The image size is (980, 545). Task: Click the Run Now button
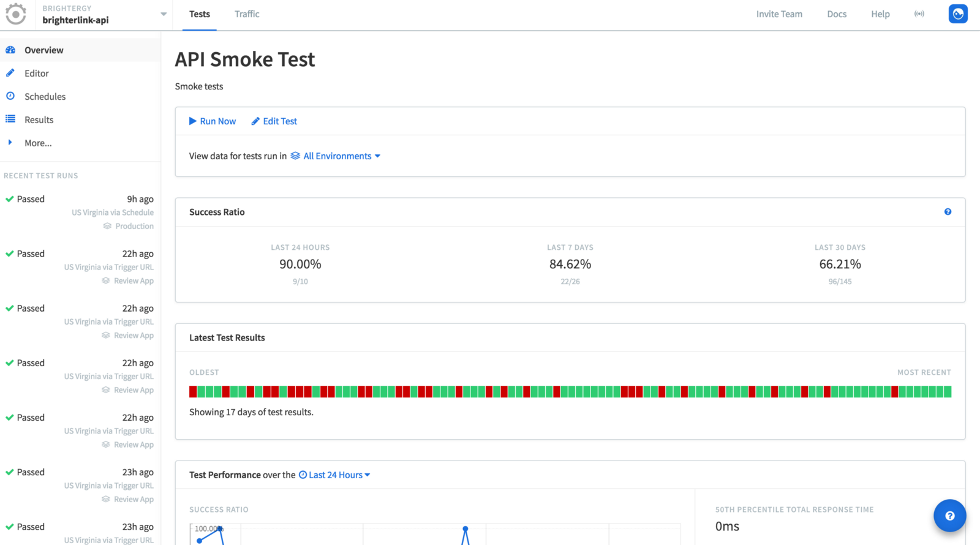(212, 121)
